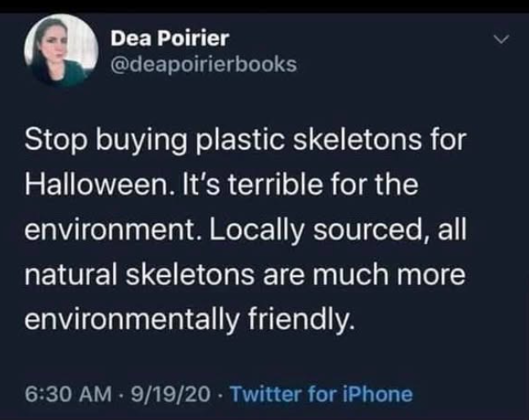This screenshot has width=529, height=420.
Task: Open the tweet options chevron menu
Action: pyautogui.click(x=501, y=39)
